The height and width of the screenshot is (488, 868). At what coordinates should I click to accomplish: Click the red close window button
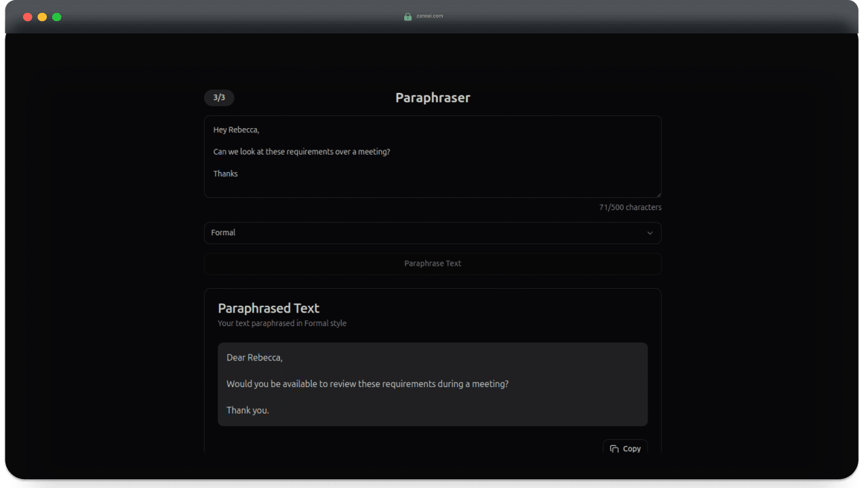pyautogui.click(x=28, y=17)
